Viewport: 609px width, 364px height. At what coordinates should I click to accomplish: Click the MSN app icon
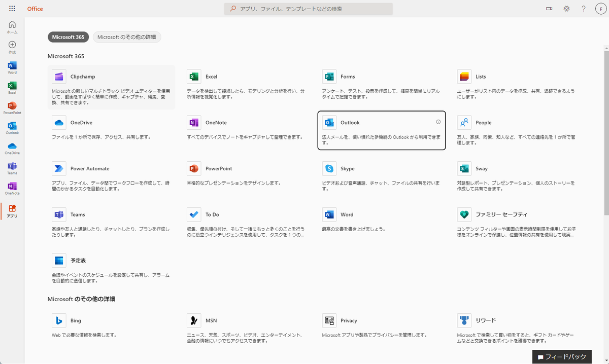click(x=194, y=320)
